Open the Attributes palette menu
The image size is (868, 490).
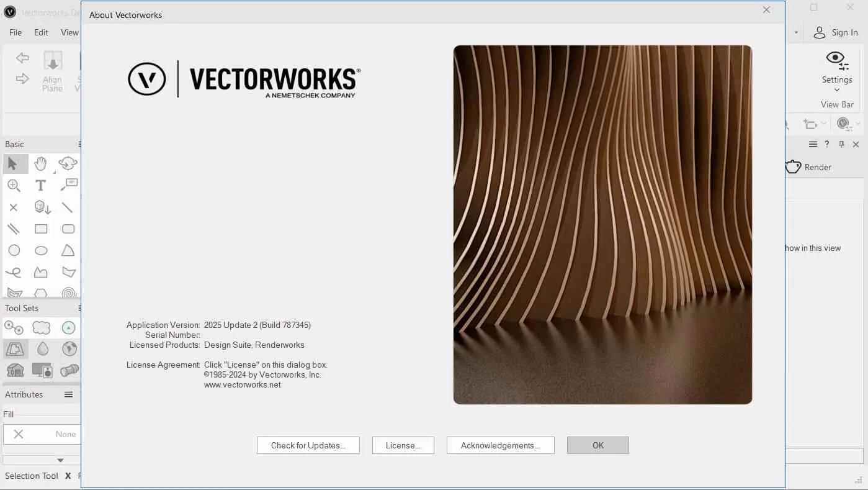point(69,394)
